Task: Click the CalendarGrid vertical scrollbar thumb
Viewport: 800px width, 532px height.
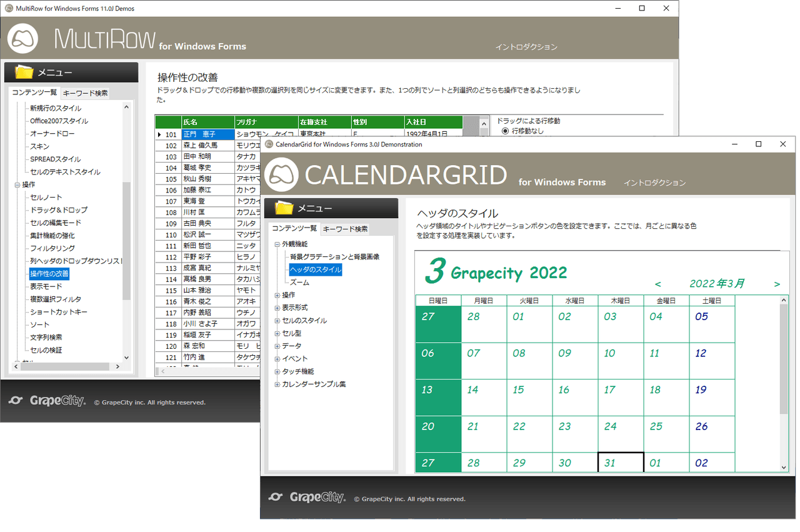Action: click(x=784, y=359)
